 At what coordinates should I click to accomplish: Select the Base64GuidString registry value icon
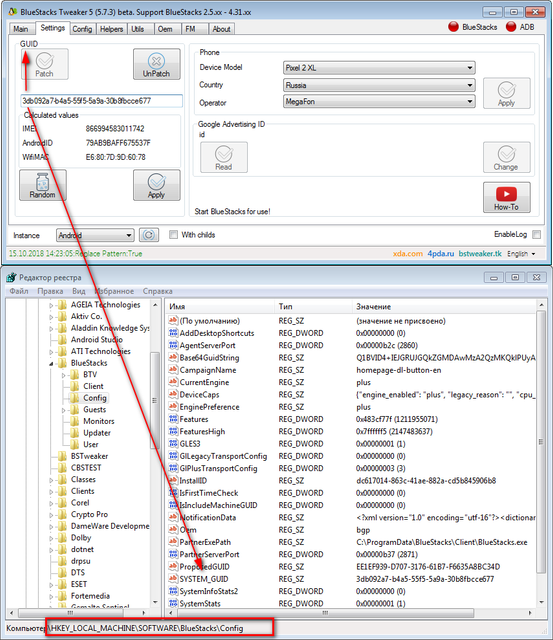click(x=173, y=358)
